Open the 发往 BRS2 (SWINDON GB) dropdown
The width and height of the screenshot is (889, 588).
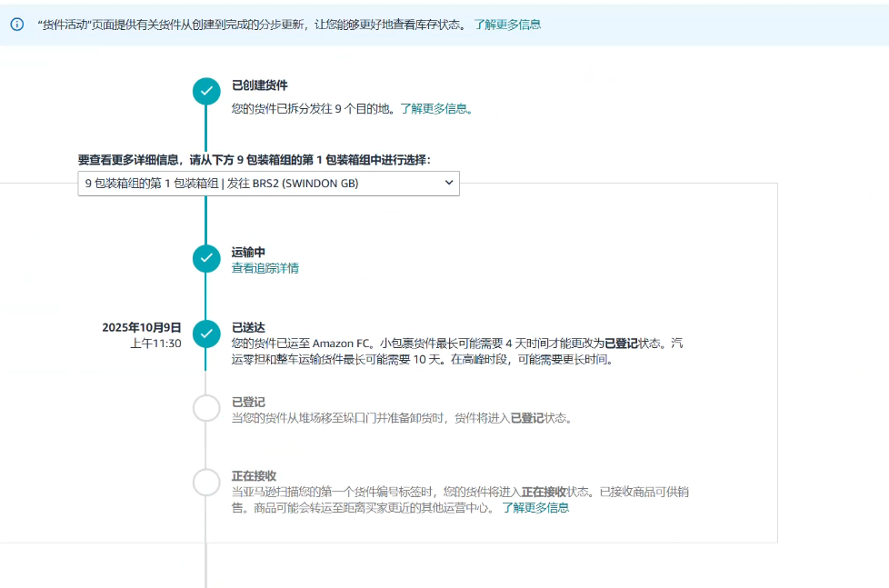(268, 184)
